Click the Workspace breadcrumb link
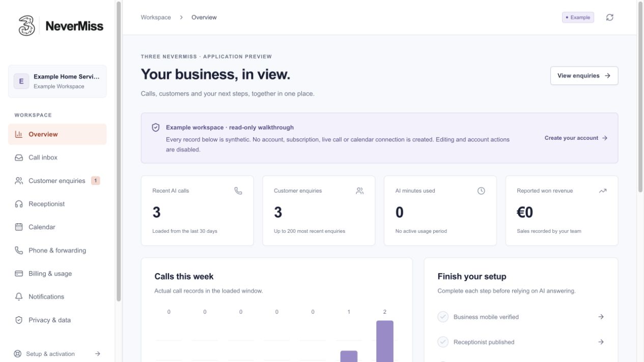644x362 pixels. click(156, 17)
